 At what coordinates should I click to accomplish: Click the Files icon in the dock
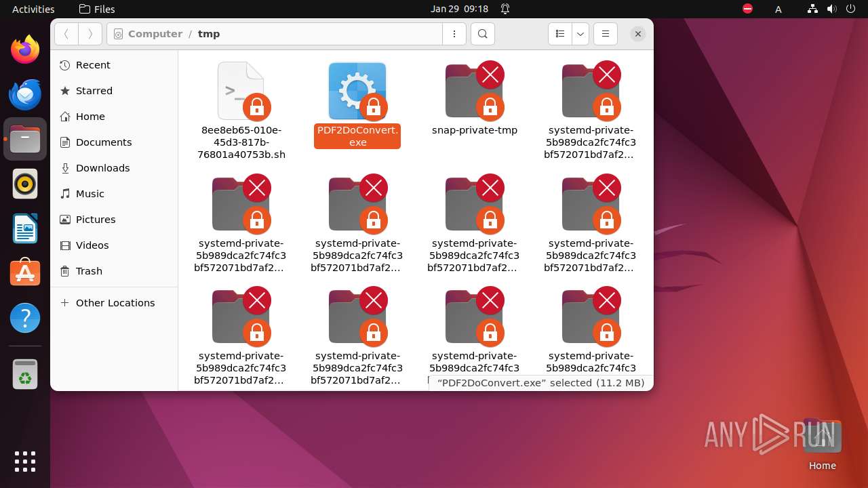(x=25, y=139)
